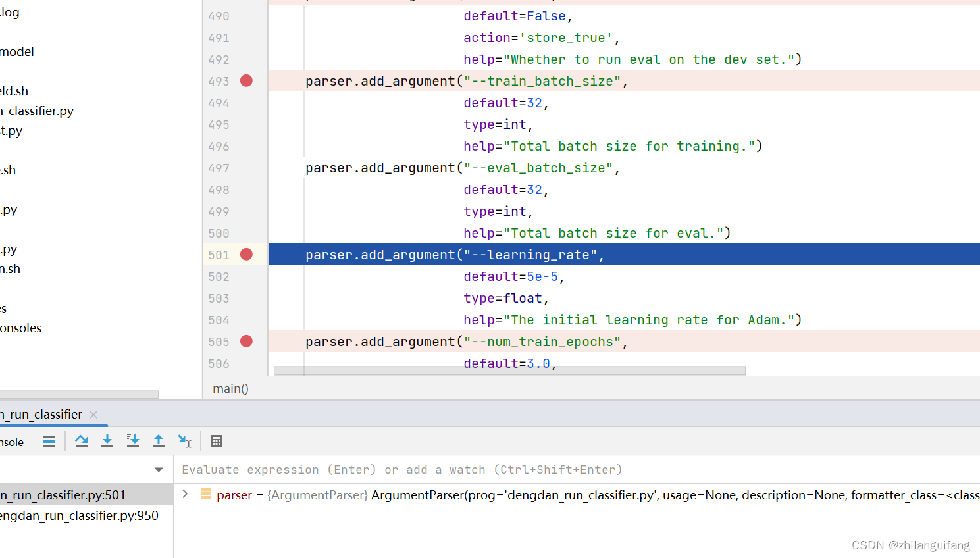Focus the Evaluate expression input field
The image size is (980, 558).
[577, 470]
